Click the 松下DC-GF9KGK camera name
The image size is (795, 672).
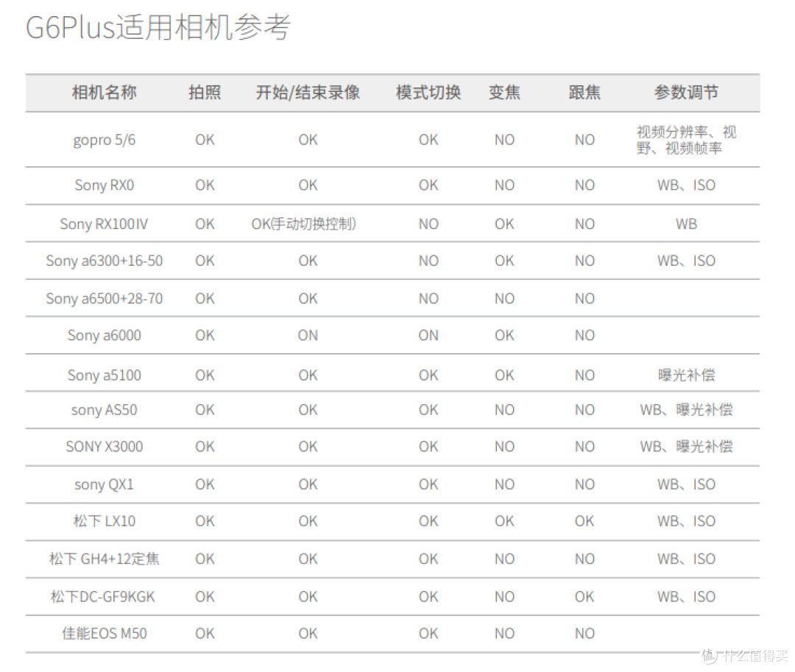[x=103, y=597]
